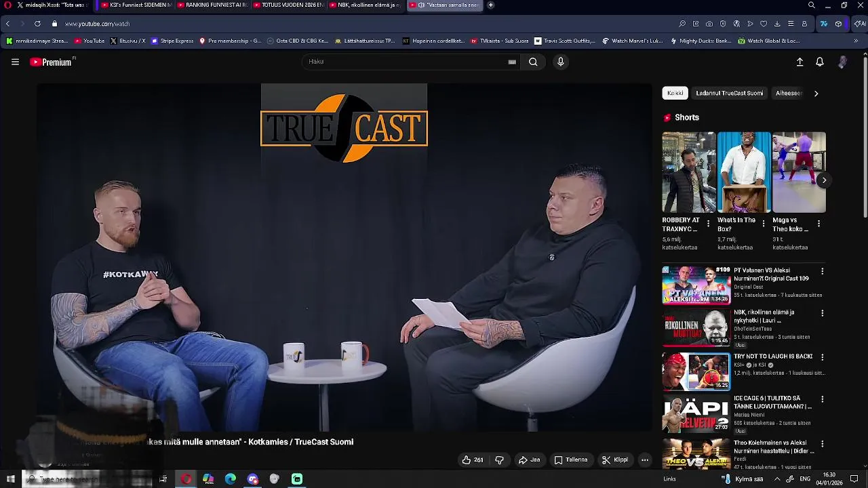Open options for Maga vs Theo short
The height and width of the screenshot is (488, 868).
coord(818,224)
